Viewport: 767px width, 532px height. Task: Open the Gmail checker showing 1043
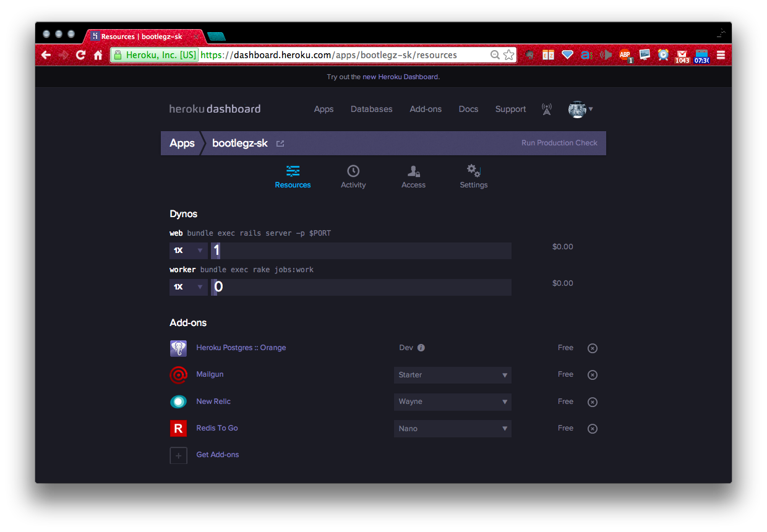[x=682, y=56]
